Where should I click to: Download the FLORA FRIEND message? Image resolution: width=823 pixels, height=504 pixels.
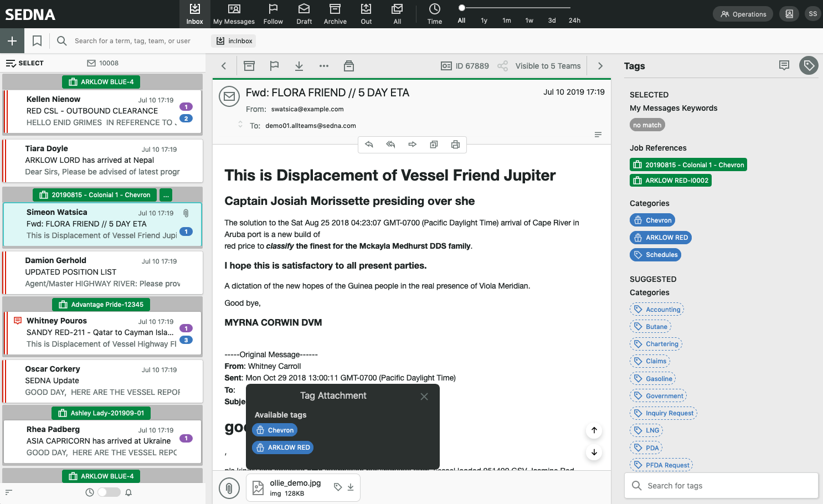tap(299, 65)
